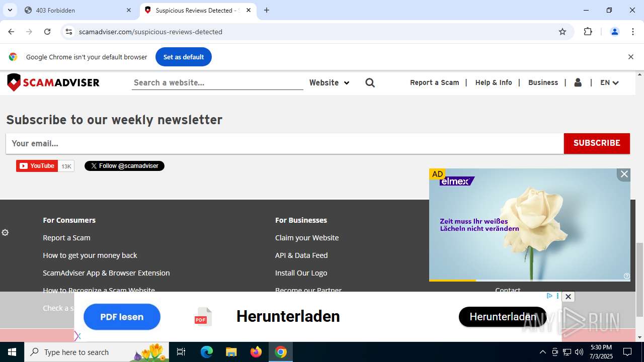Click the ScamAdviser logo

[53, 82]
